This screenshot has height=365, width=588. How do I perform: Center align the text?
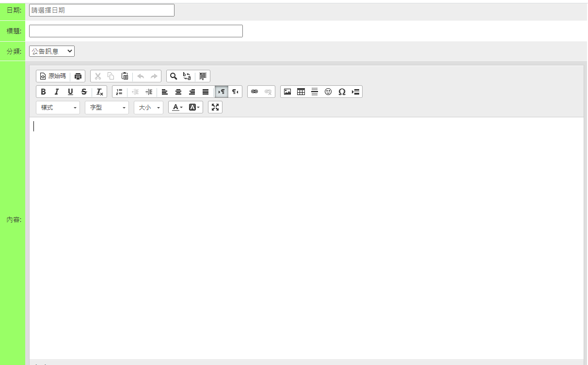(178, 92)
